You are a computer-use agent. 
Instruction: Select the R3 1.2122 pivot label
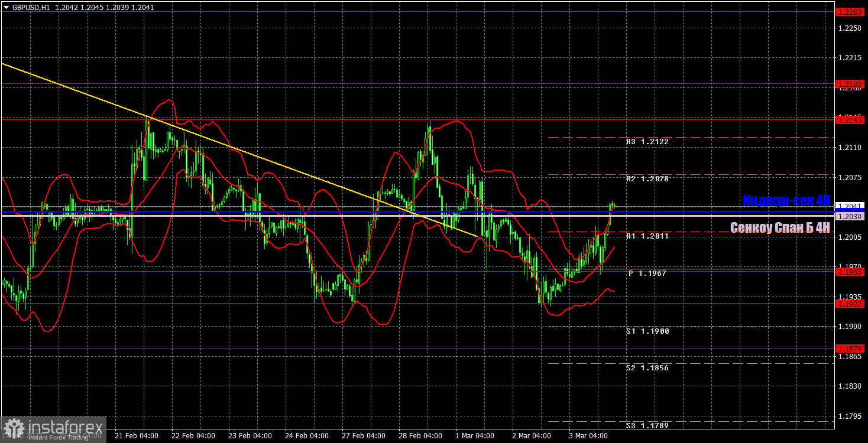coord(647,142)
